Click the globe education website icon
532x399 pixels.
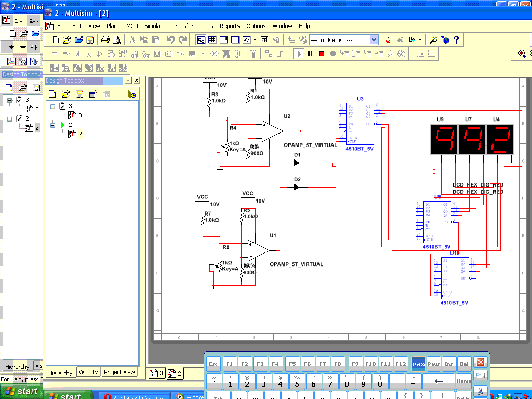[x=445, y=40]
